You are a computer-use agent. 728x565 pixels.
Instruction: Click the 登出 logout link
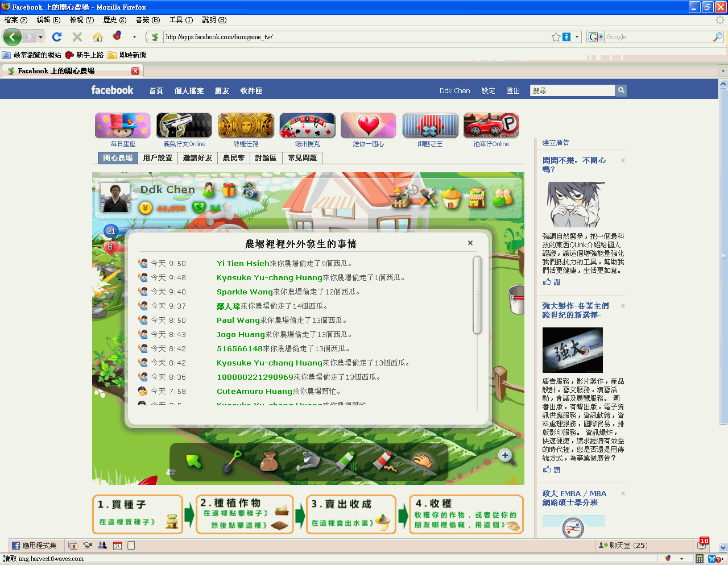click(513, 91)
